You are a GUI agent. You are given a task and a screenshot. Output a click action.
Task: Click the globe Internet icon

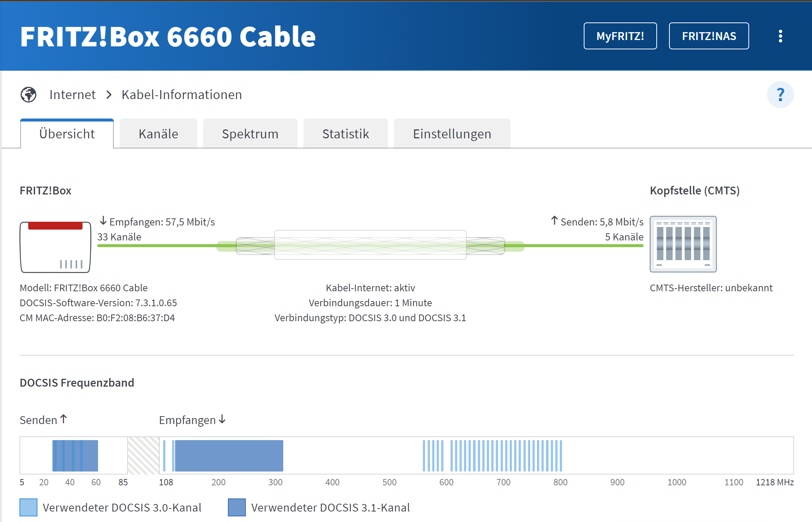pos(28,95)
